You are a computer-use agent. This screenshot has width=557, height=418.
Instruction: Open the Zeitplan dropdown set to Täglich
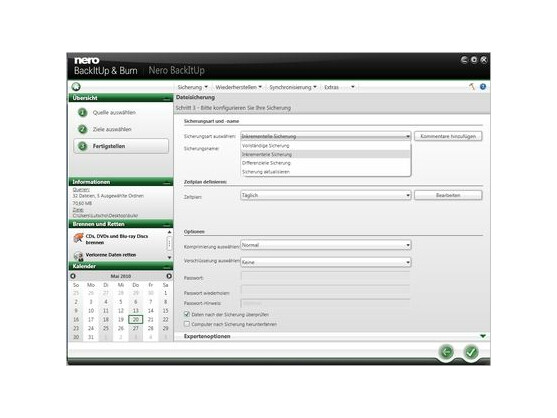pyautogui.click(x=325, y=195)
